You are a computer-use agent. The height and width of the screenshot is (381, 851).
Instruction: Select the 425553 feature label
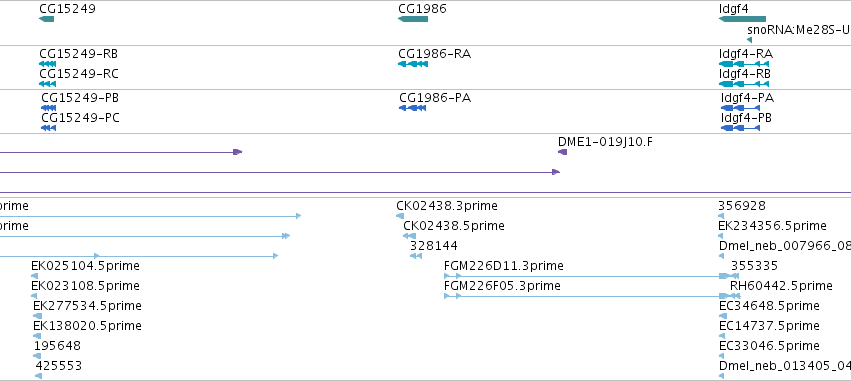coord(59,366)
